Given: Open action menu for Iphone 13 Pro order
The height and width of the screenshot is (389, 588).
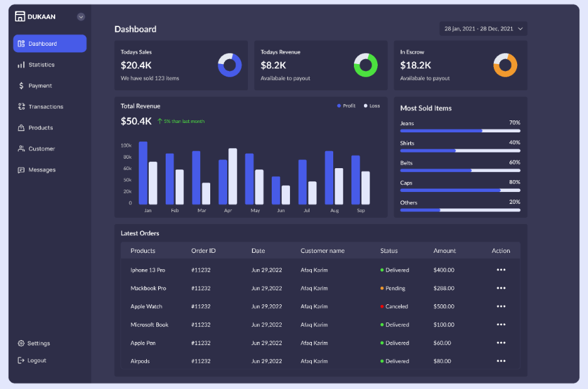Looking at the screenshot, I should tap(501, 270).
